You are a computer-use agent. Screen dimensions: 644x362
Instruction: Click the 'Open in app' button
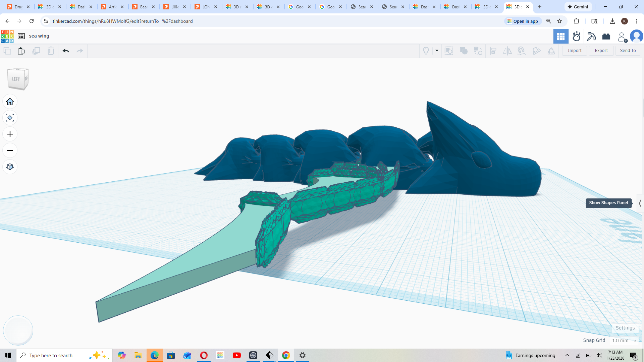523,21
